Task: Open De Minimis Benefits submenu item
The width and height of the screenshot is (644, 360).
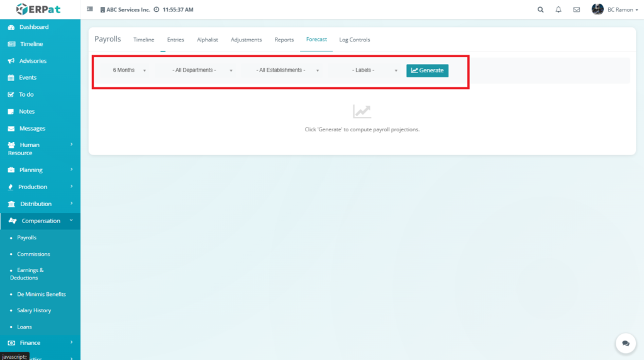Action: [x=42, y=294]
